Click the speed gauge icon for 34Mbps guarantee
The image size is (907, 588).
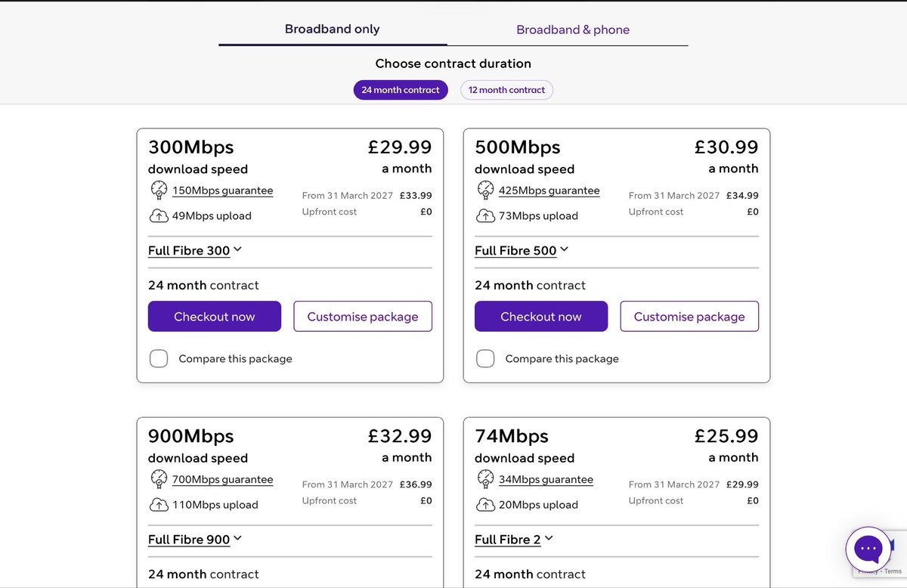point(485,478)
